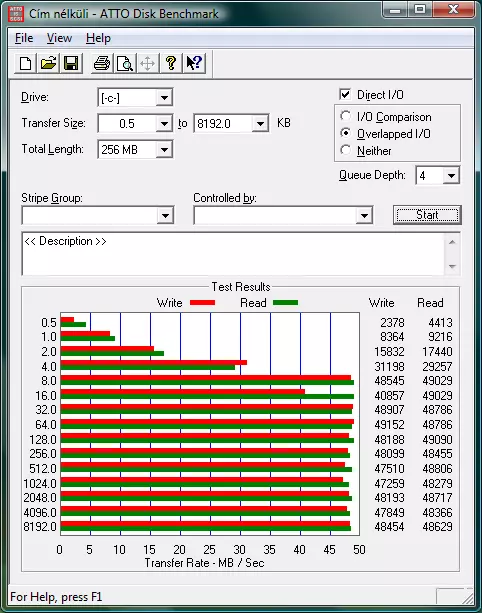Image resolution: width=482 pixels, height=613 pixels.
Task: Click the four-arrow move toolbar icon
Action: point(148,63)
